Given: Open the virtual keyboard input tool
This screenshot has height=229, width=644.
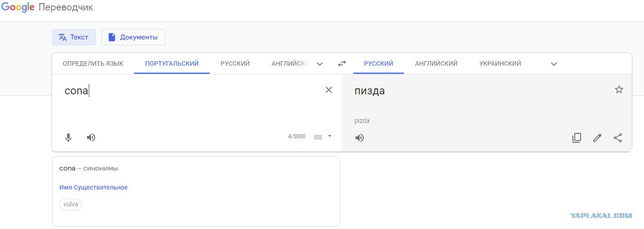Looking at the screenshot, I should pyautogui.click(x=318, y=137).
